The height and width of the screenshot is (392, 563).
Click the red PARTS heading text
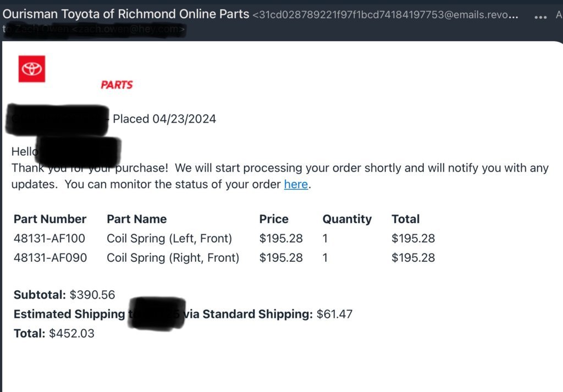coord(117,85)
